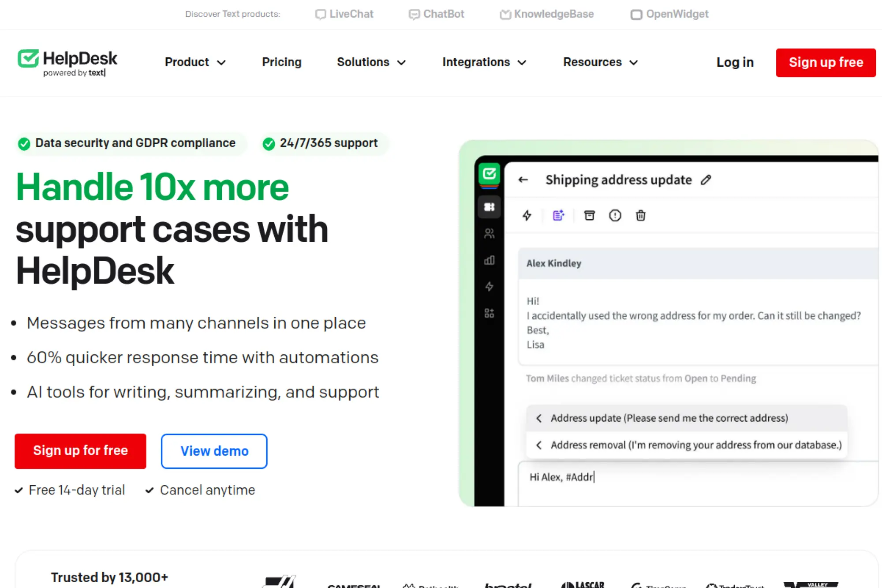Open the team people sidebar icon
Viewport: 882px width, 588px height.
[489, 233]
